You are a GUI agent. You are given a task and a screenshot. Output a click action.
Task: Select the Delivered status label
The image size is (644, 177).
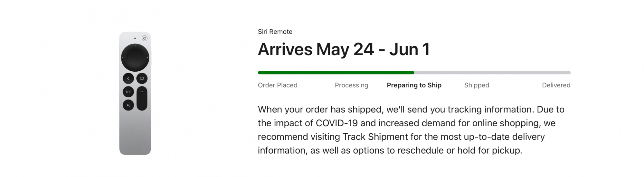click(556, 85)
